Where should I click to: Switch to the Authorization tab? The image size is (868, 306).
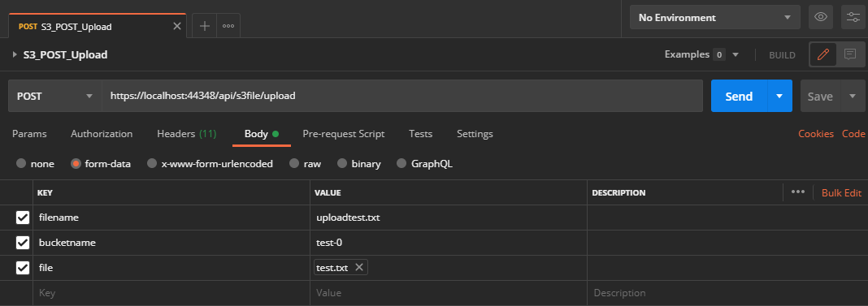102,134
